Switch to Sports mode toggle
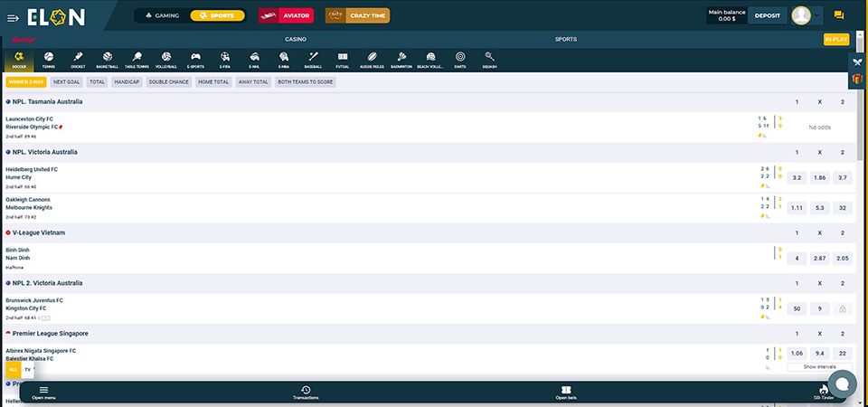The width and height of the screenshot is (868, 407). (x=218, y=15)
